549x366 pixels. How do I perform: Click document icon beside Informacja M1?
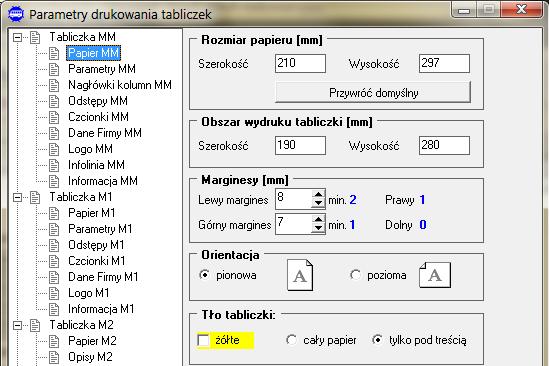(x=54, y=309)
